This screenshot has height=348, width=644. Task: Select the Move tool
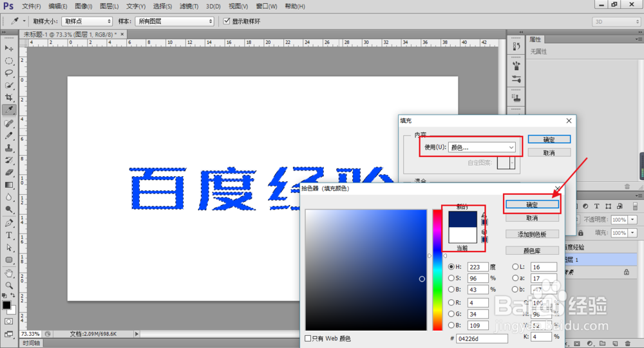[x=8, y=48]
